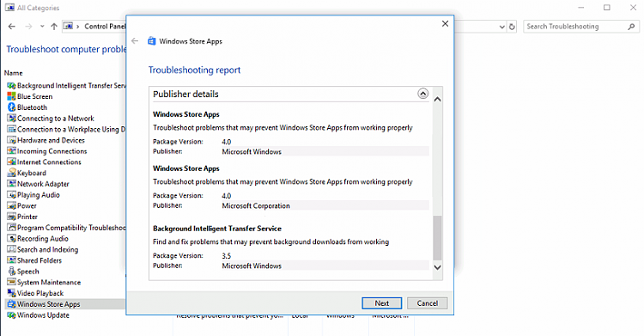Go back in the troubleshooter dialog
Image resolution: width=644 pixels, height=336 pixels.
(x=135, y=41)
